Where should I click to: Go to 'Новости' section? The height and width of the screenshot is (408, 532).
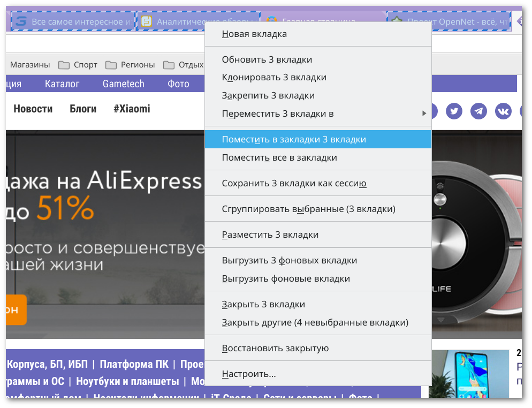pyautogui.click(x=33, y=109)
